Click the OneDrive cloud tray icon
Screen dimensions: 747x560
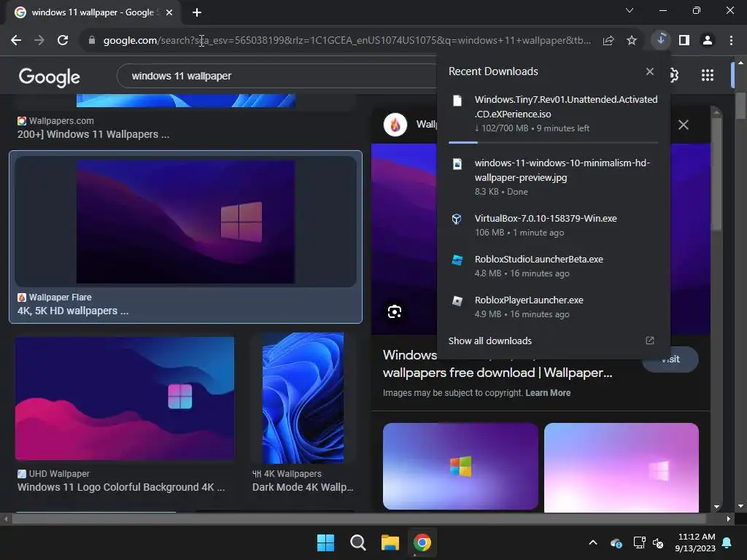tap(616, 542)
